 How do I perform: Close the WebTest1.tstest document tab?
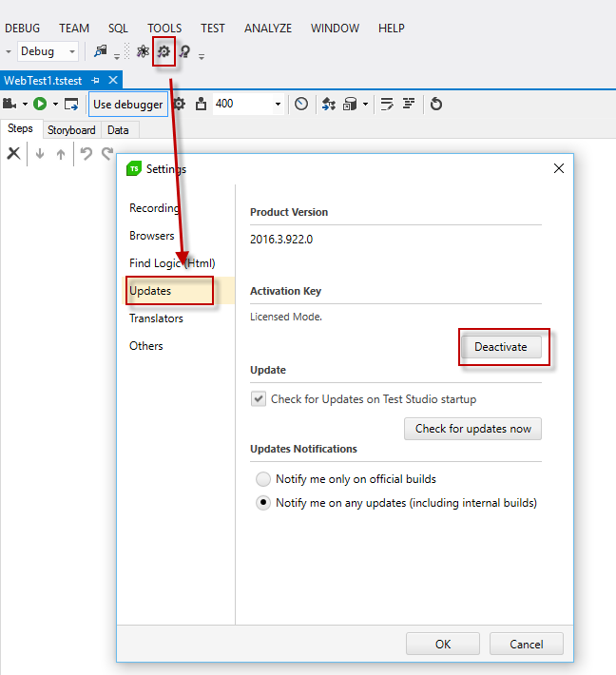pyautogui.click(x=113, y=80)
